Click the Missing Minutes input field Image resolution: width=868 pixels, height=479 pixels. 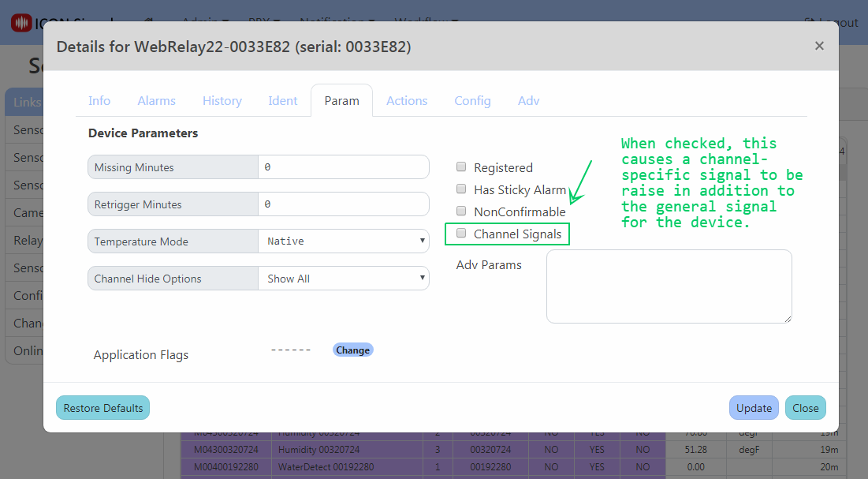[343, 167]
